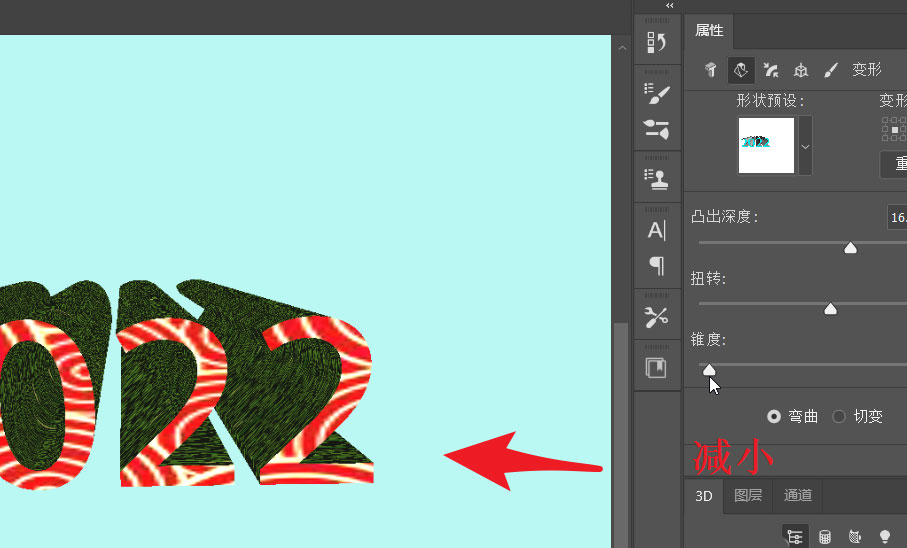Filter by materials icon in 3D panel

854,537
